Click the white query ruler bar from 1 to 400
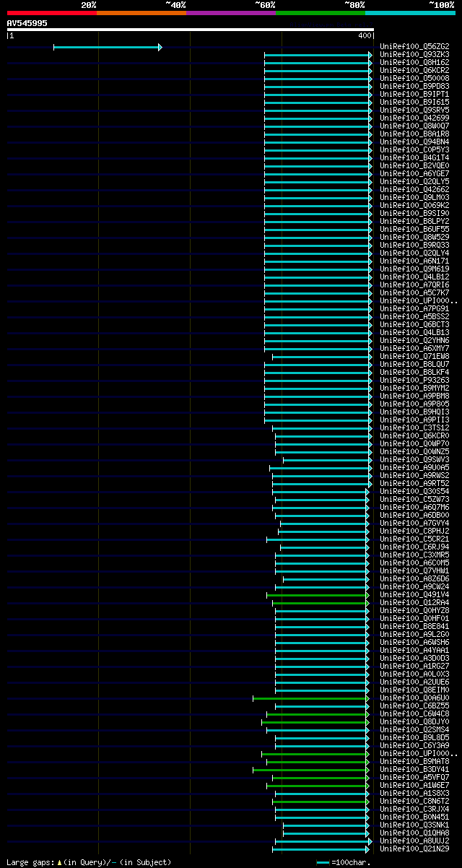Image resolution: width=462 pixels, height=868 pixels. 191,30
